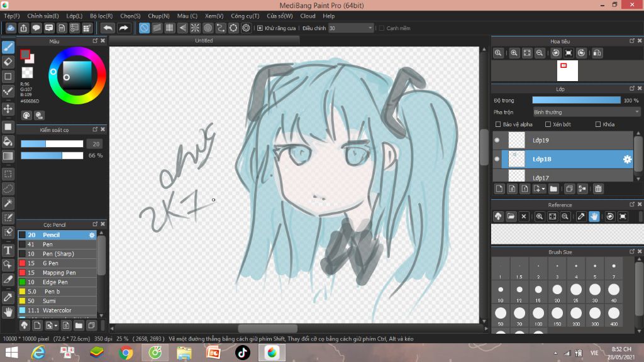Click the Undo arrow in toolbar

point(108,28)
